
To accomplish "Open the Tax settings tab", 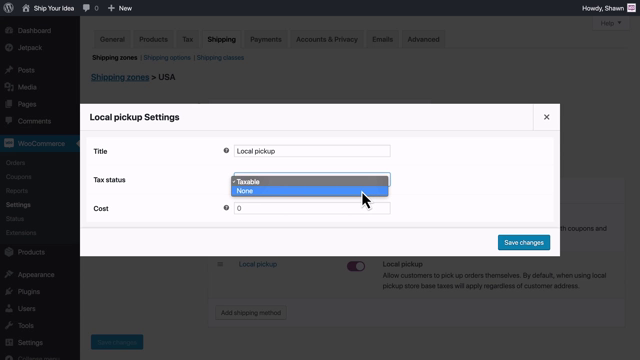I will coord(188,39).
